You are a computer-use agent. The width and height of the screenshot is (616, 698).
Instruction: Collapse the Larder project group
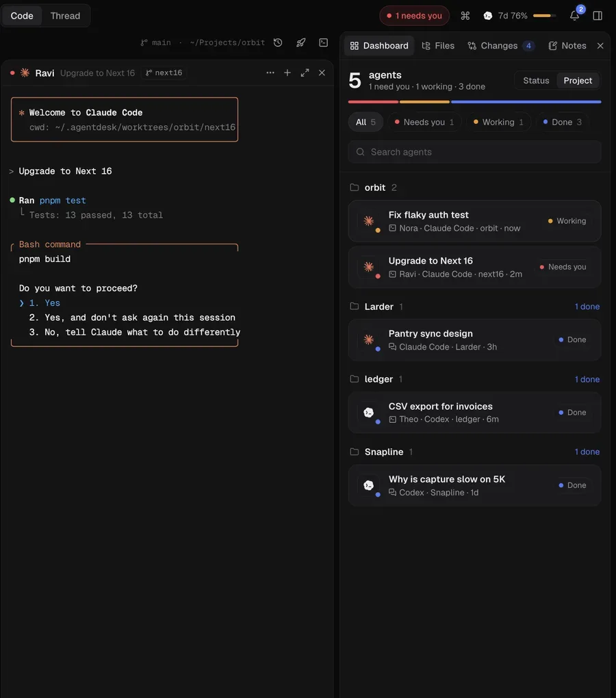click(376, 307)
